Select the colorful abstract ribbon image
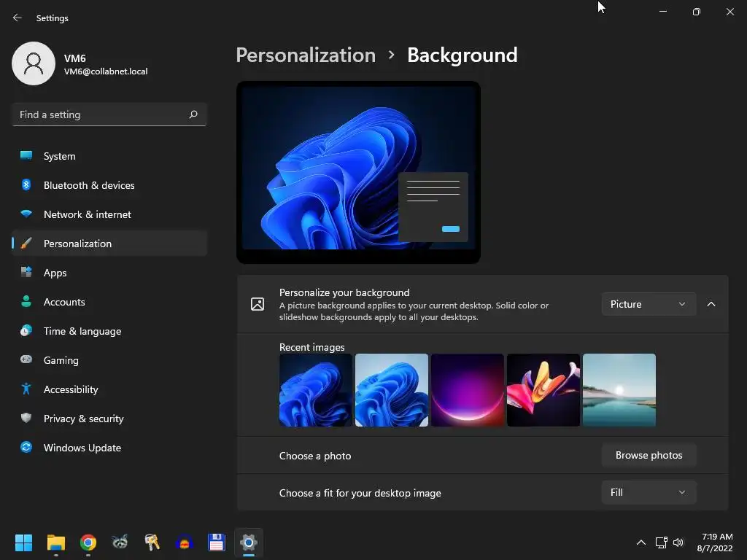 click(x=543, y=390)
